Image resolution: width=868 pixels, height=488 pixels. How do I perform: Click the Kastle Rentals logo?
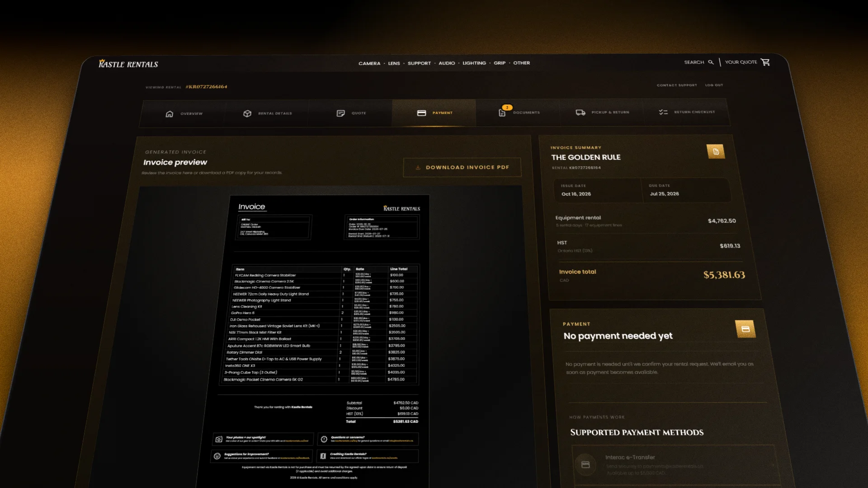coord(128,64)
